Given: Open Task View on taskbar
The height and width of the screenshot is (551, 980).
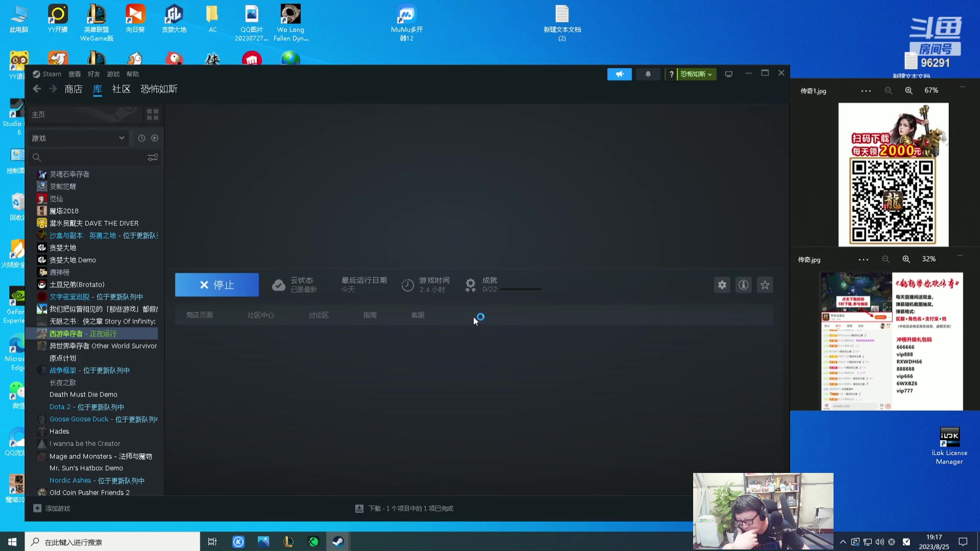Looking at the screenshot, I should 212,542.
